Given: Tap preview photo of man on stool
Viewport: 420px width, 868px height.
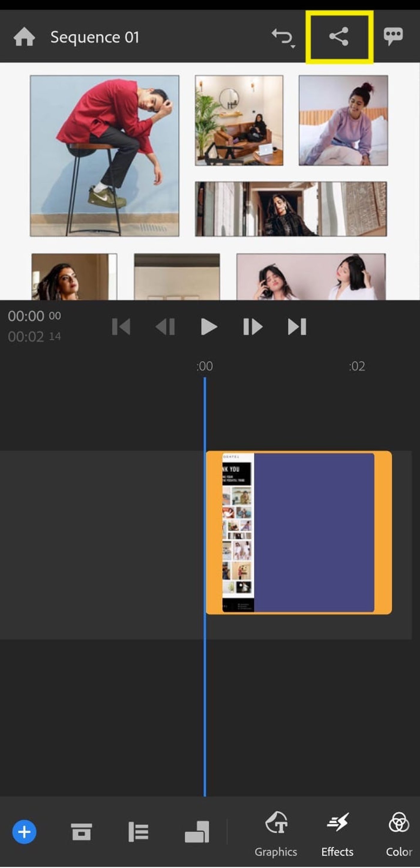Looking at the screenshot, I should tap(104, 156).
